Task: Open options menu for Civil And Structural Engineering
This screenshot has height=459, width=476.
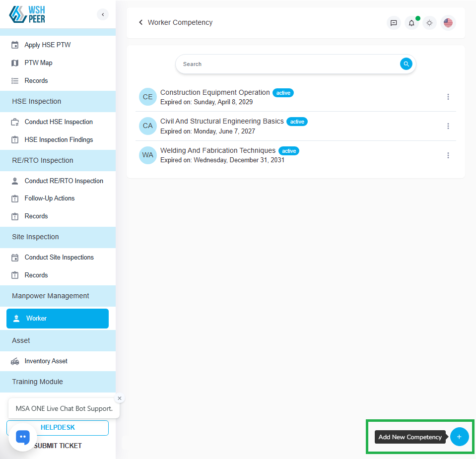Action: (x=448, y=126)
